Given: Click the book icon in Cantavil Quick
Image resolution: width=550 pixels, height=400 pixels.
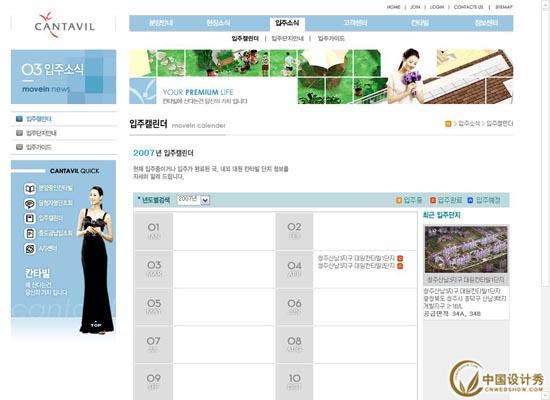Looking at the screenshot, I should (30, 188).
